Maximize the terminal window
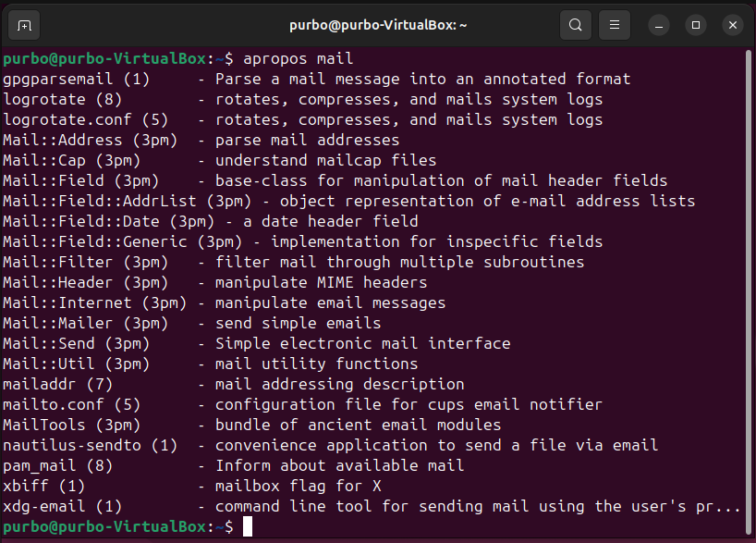The image size is (756, 543). click(x=696, y=25)
